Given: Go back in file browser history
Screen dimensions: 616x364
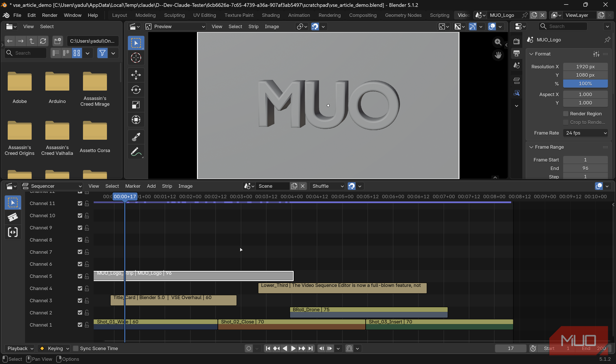Looking at the screenshot, I should [10, 41].
